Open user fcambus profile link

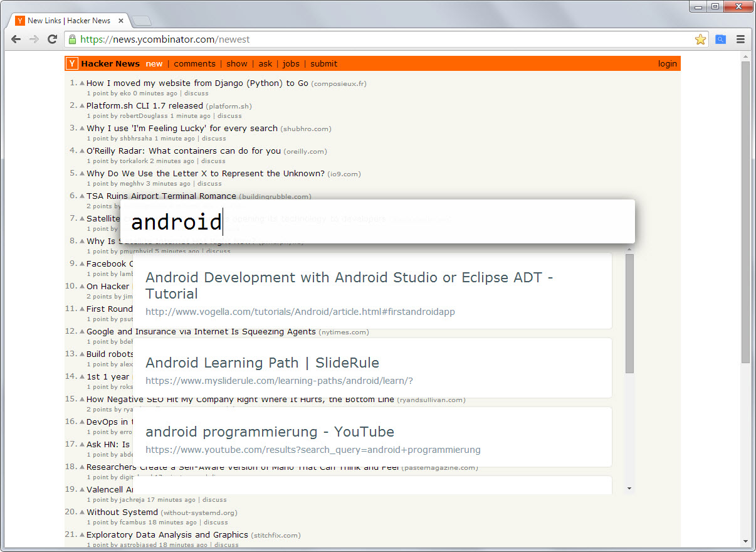click(132, 523)
